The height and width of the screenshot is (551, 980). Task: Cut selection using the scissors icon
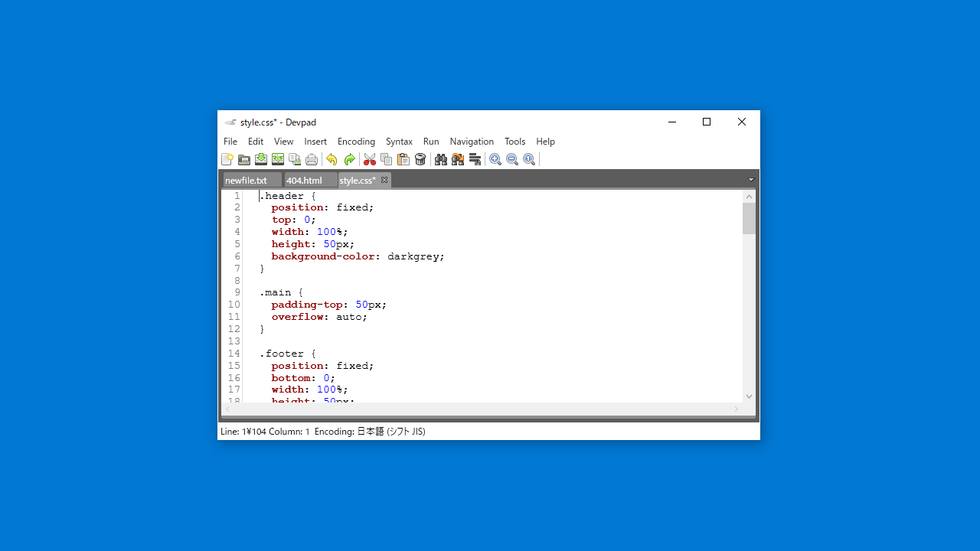pos(370,159)
